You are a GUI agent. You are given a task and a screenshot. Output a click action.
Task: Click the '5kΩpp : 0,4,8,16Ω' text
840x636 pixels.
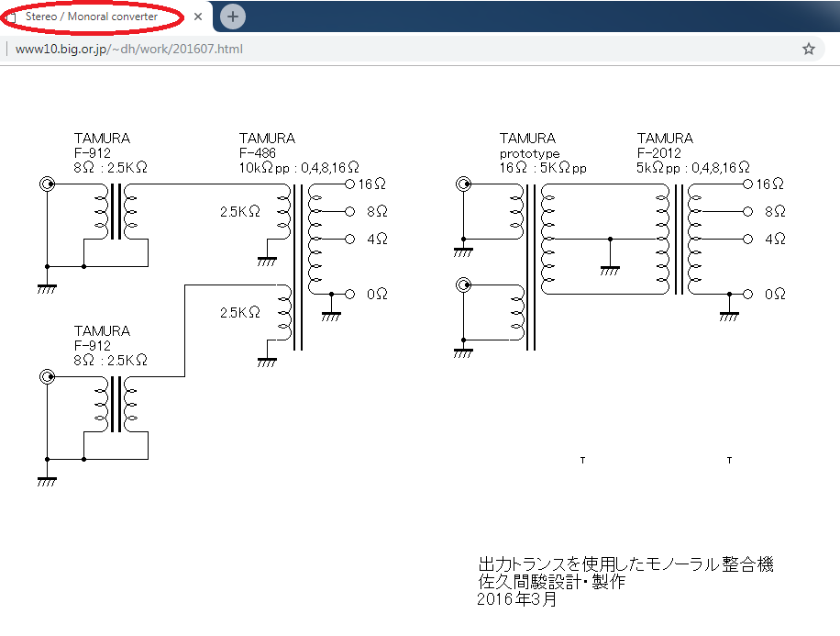(693, 168)
